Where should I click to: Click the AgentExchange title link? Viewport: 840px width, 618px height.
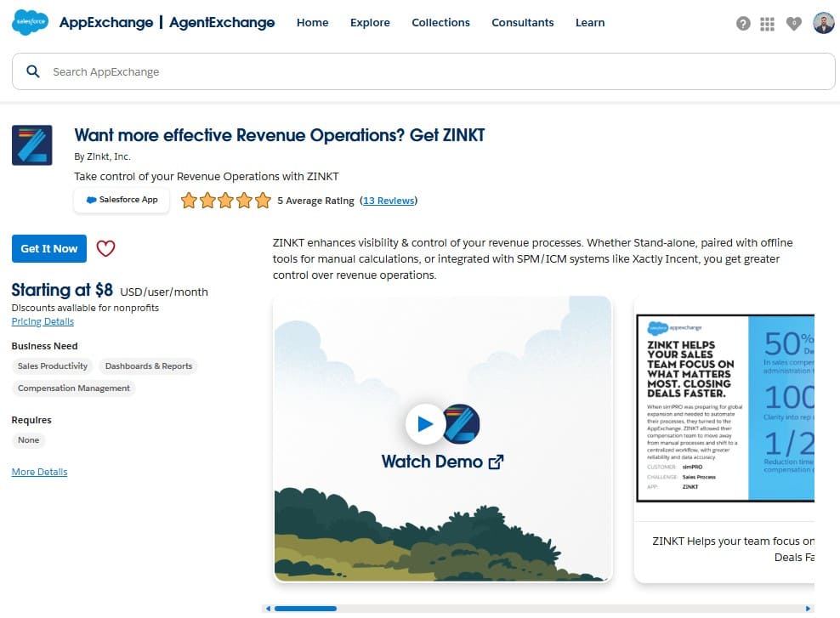click(222, 22)
